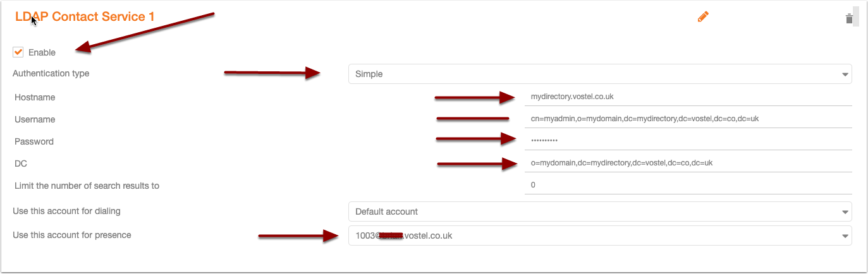The width and height of the screenshot is (868, 274).
Task: Focus the Hostname input field
Action: tap(688, 97)
